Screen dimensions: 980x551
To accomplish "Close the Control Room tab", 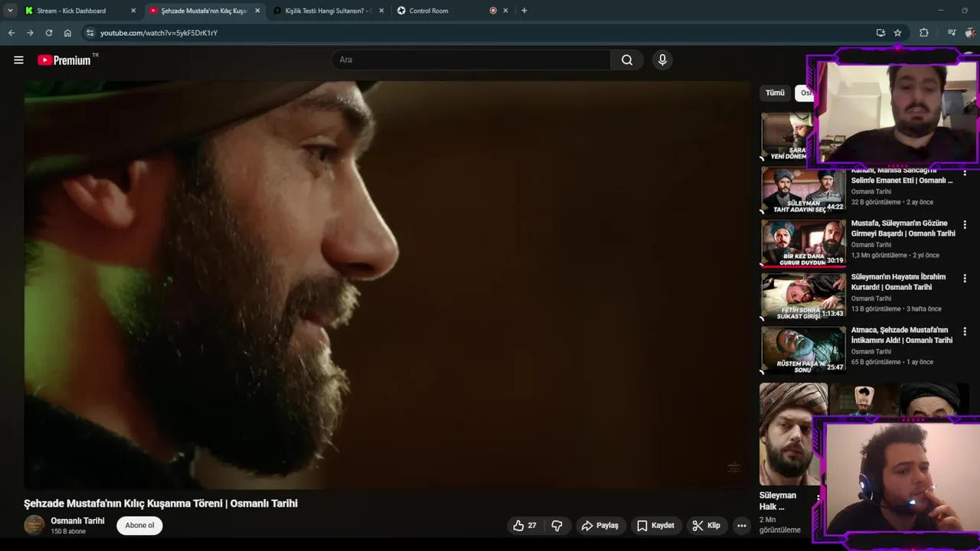I will point(505,11).
